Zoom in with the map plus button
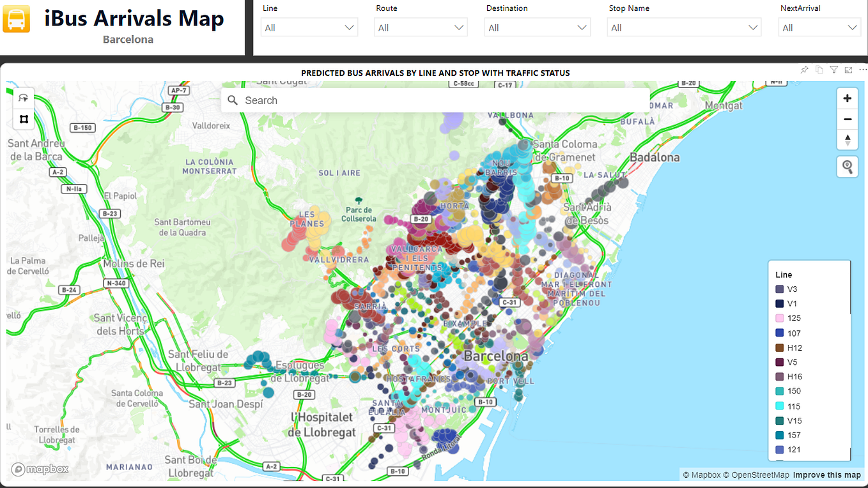Viewport: 868px width, 488px height. (x=848, y=98)
